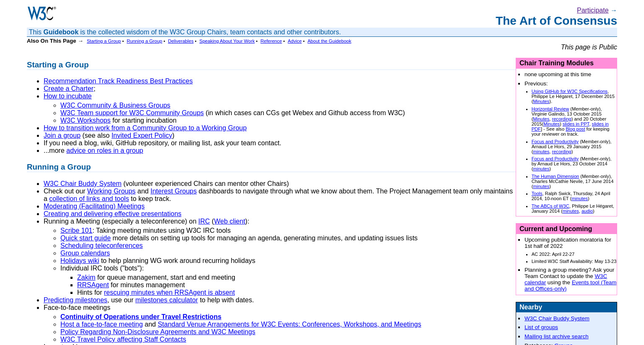Jump to Starting a Group section

[104, 41]
